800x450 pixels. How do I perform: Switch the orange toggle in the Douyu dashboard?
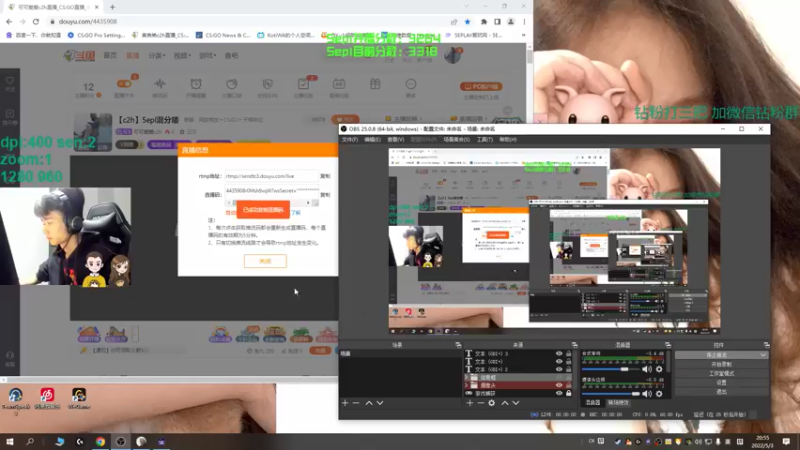(x=124, y=84)
